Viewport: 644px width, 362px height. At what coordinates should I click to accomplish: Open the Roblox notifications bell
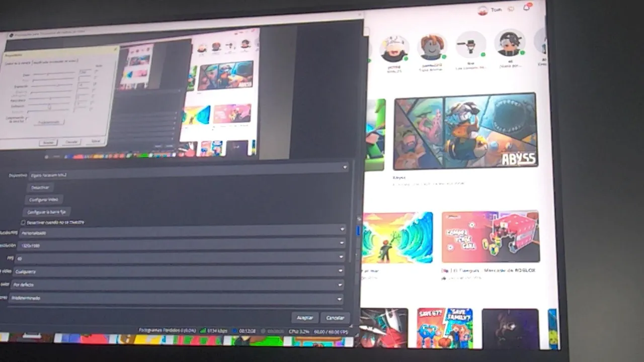coord(527,8)
